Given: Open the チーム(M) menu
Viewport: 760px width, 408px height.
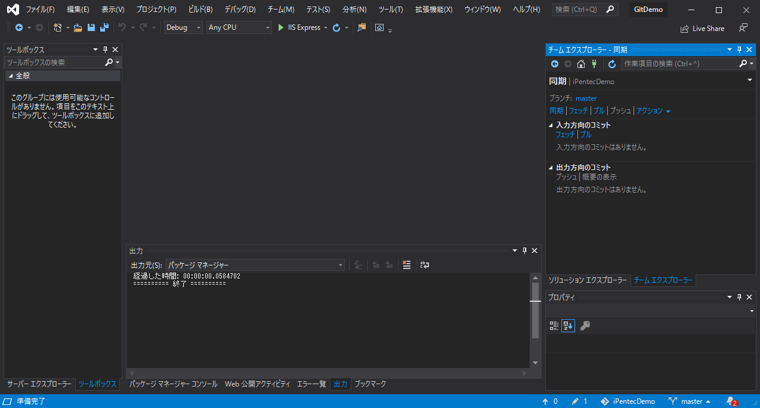Looking at the screenshot, I should [x=281, y=10].
